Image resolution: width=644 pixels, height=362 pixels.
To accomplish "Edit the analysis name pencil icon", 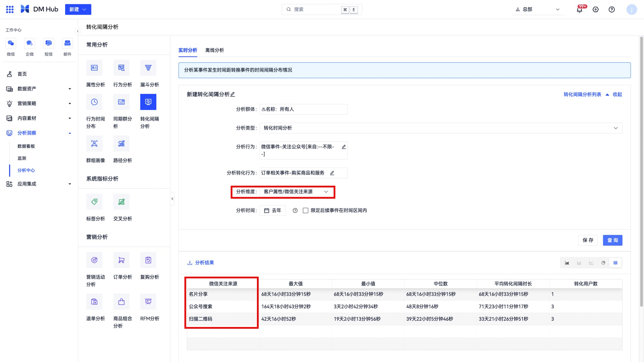I will [x=233, y=95].
